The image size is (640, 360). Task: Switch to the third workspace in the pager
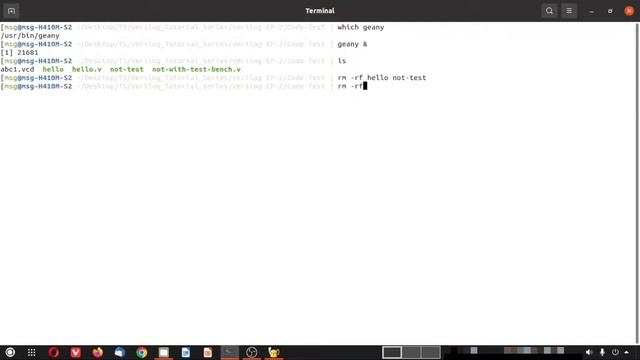tap(431, 352)
